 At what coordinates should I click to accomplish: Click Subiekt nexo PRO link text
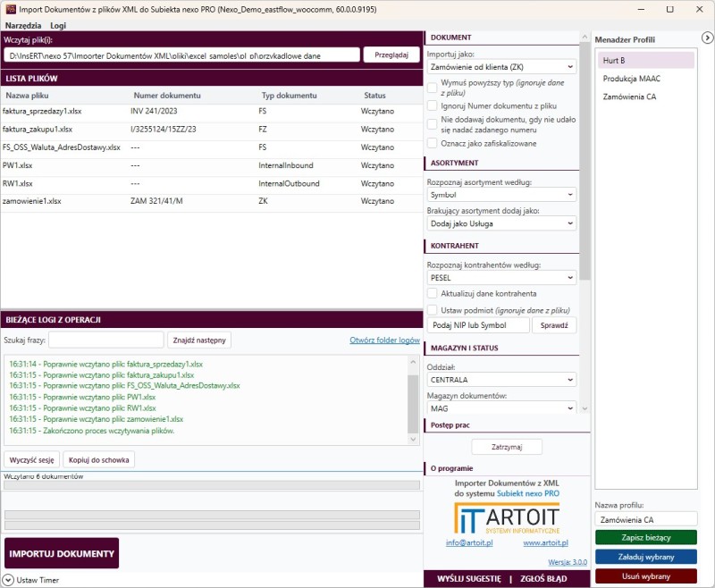(x=527, y=493)
